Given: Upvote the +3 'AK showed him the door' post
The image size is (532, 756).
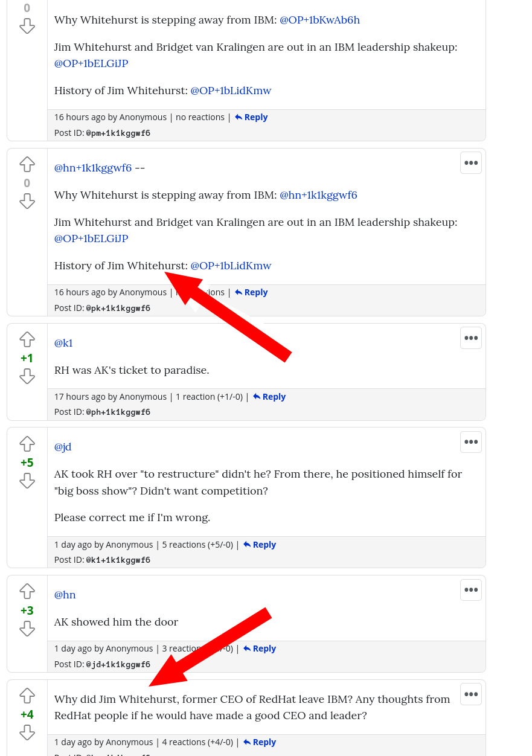Looking at the screenshot, I should pos(27,591).
